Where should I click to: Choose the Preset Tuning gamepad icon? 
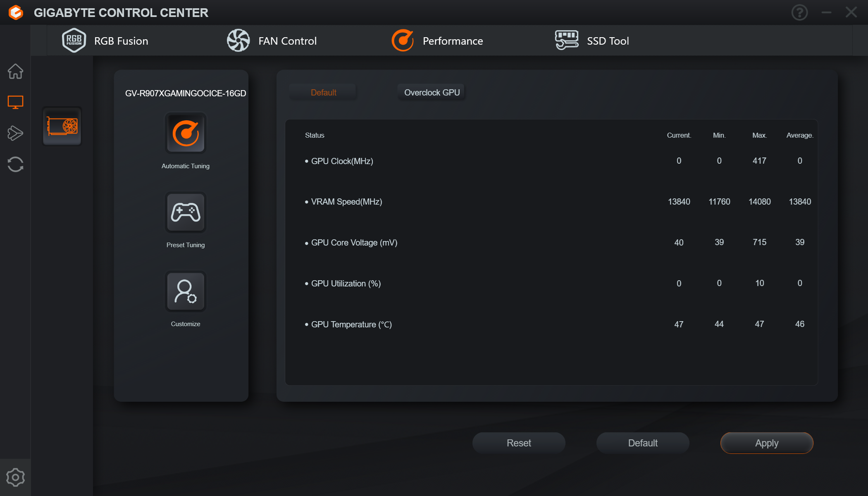(186, 212)
